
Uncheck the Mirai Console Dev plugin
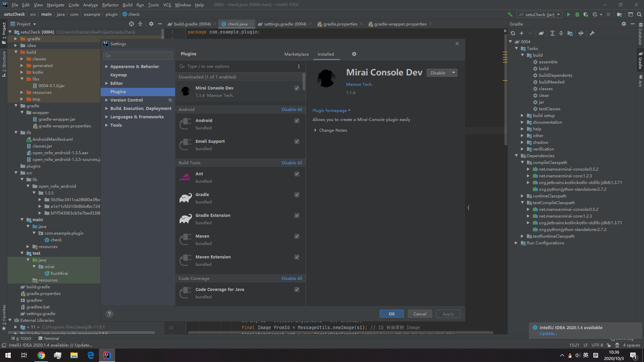(297, 88)
